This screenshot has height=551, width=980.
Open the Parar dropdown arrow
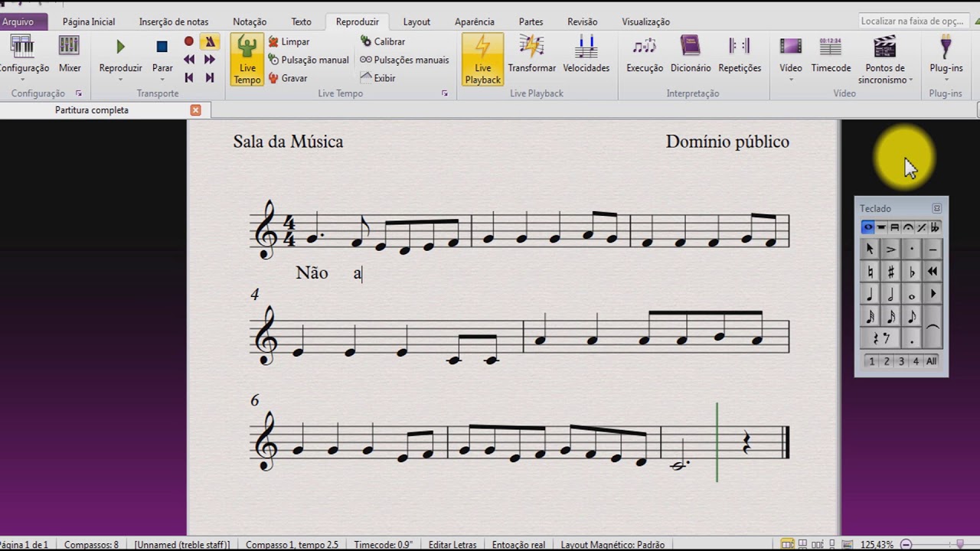pos(162,79)
